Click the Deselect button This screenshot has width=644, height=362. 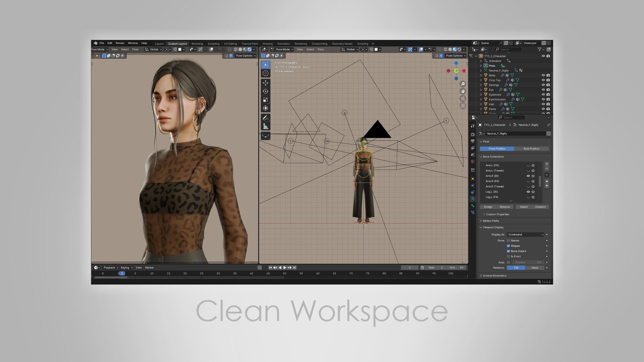coord(540,207)
